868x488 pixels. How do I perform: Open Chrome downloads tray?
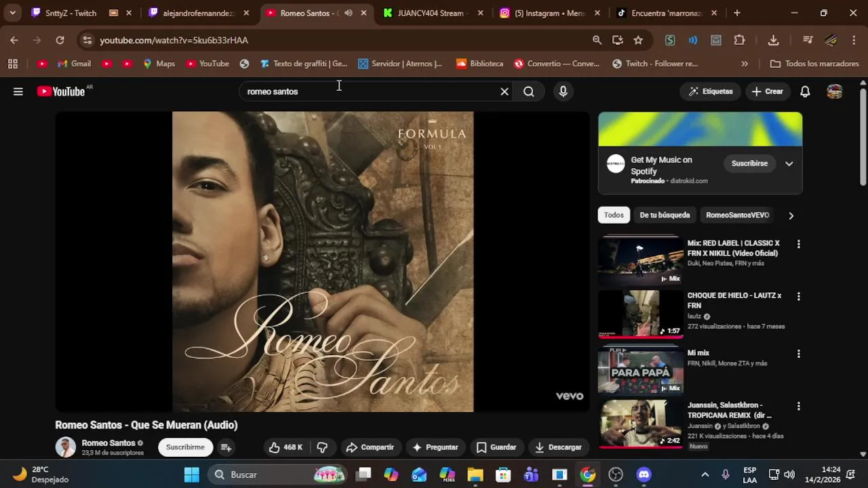tap(773, 40)
